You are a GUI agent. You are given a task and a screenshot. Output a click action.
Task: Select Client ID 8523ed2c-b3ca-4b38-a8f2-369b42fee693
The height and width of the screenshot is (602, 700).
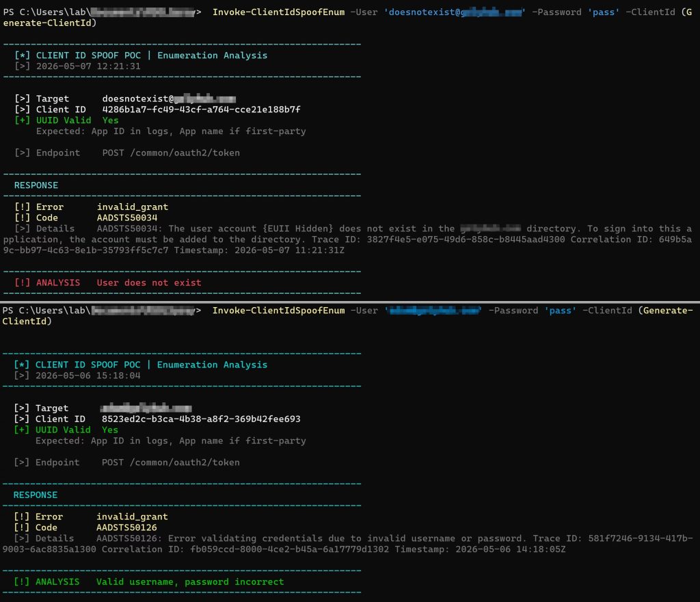click(x=201, y=419)
